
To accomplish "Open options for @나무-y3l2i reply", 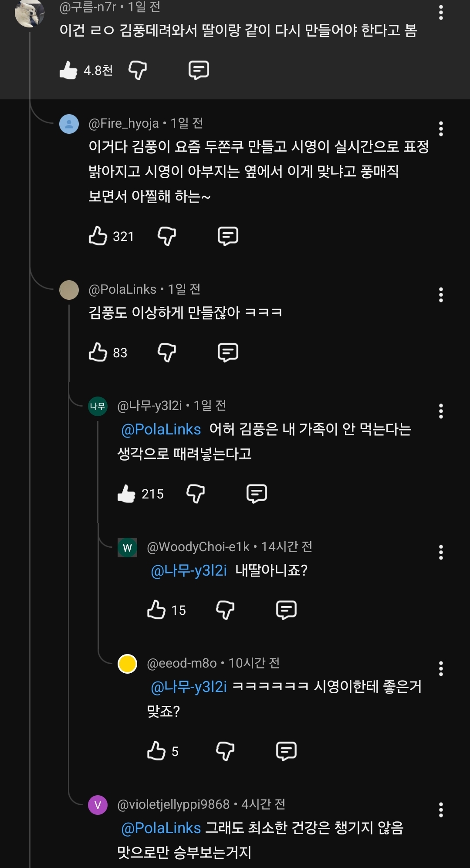I will pos(441,411).
